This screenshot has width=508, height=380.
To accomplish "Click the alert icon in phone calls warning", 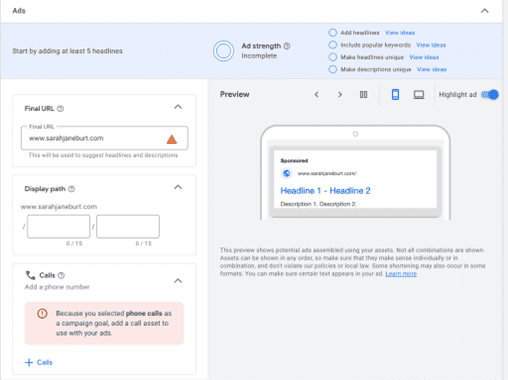I will pyautogui.click(x=42, y=313).
